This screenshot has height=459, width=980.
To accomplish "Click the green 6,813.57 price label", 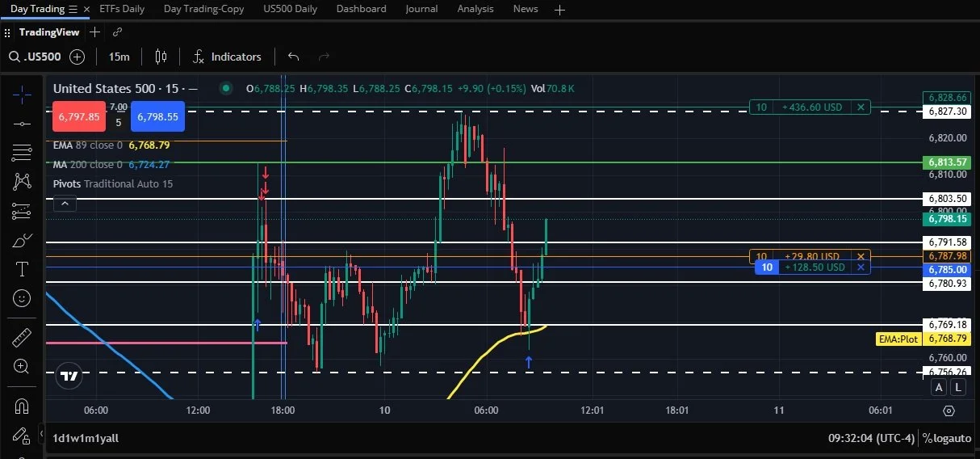I will click(x=947, y=162).
